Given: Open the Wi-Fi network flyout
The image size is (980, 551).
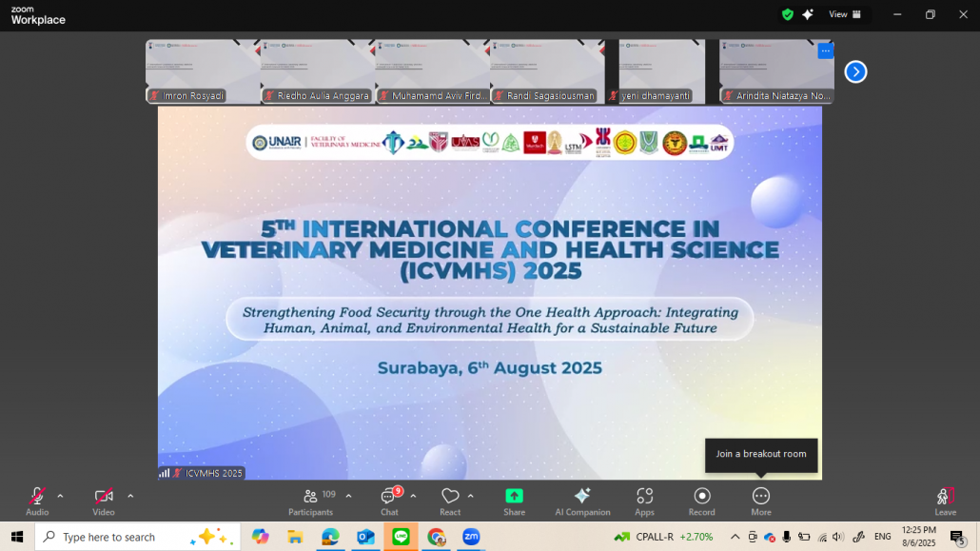Looking at the screenshot, I should coord(822,537).
